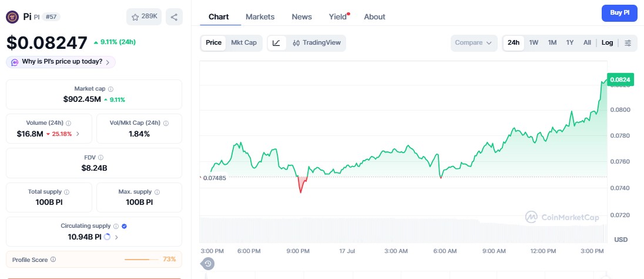The image size is (644, 279).
Task: Click the $8.24B FDV value
Action: pos(94,168)
